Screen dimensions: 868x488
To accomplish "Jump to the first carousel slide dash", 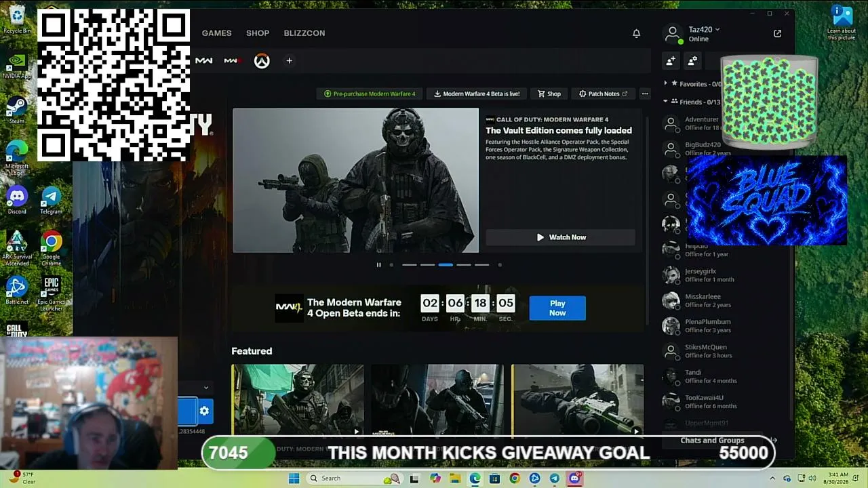I will [x=410, y=265].
